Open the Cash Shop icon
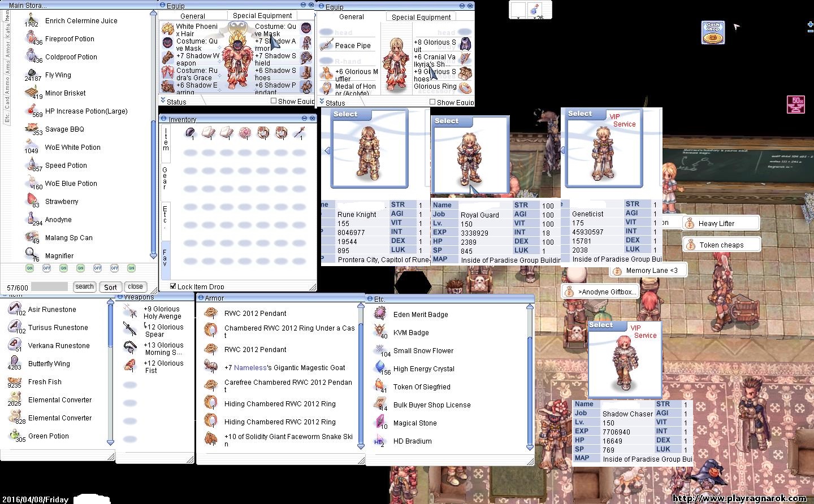Viewport: 814px width, 504px height. [713, 33]
